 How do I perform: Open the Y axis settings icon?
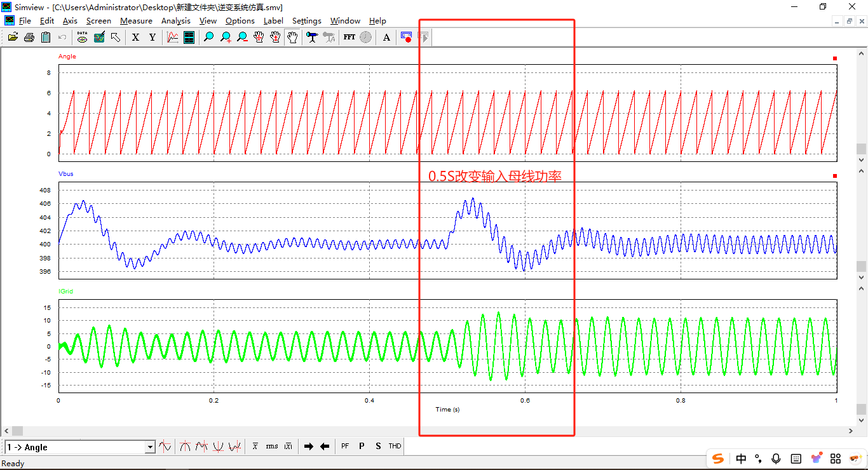[x=152, y=37]
